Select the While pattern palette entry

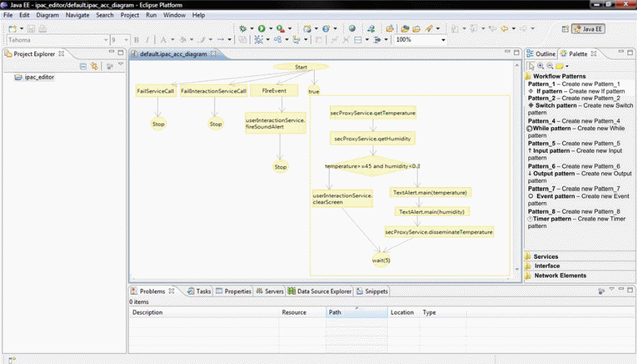pos(576,131)
